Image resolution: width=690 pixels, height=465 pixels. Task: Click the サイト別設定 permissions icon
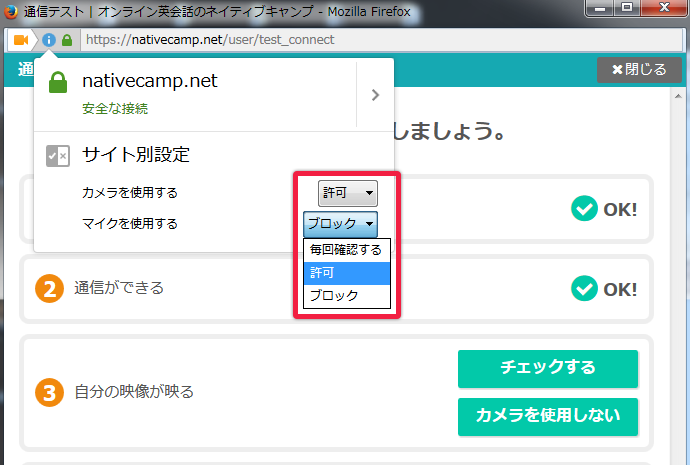pos(58,155)
